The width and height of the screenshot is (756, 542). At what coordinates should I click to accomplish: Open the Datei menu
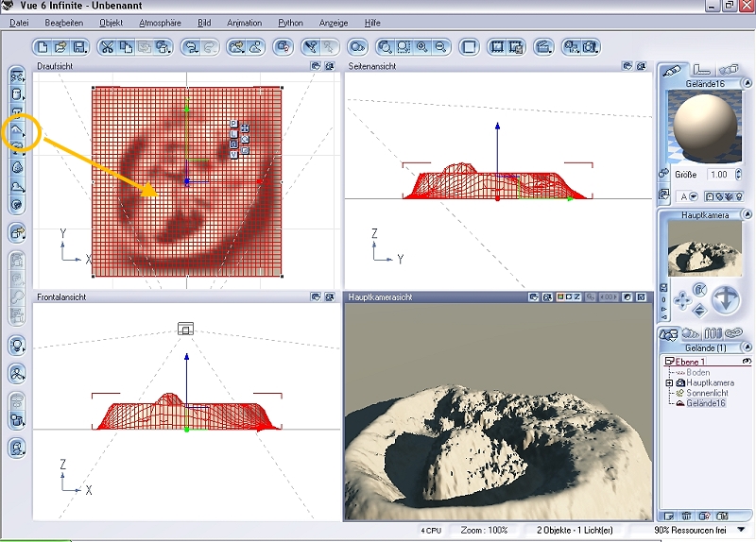click(x=19, y=23)
